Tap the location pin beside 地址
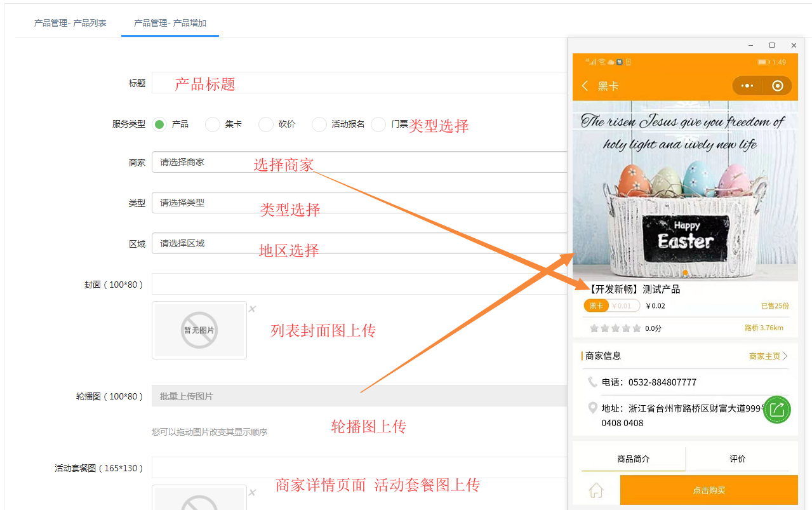This screenshot has height=510, width=812. (x=593, y=408)
